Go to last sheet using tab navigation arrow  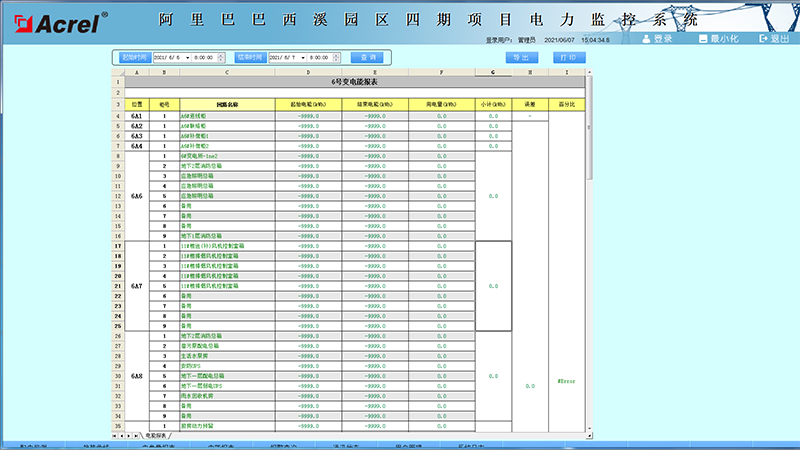pos(138,436)
